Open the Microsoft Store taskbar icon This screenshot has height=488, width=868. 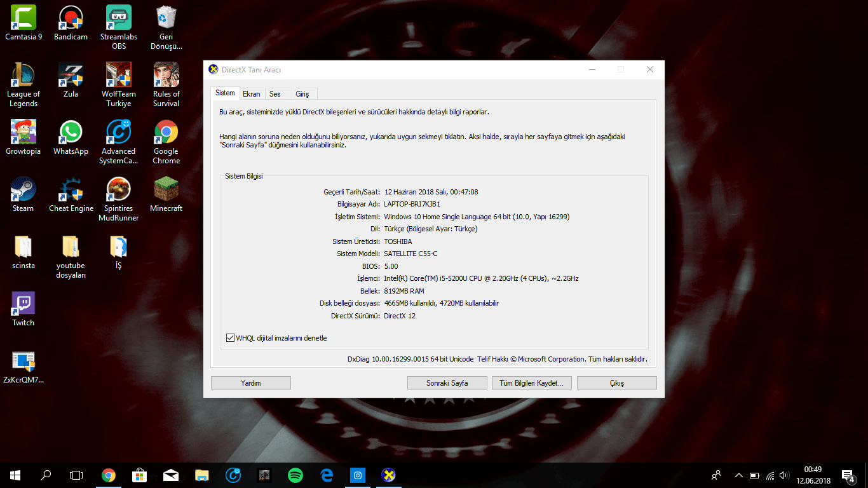point(140,475)
